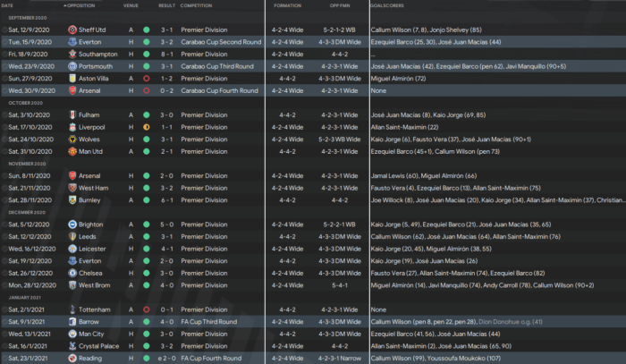Viewport: 626px width, 364px height.
Task: Click the loss indicator on Aston Villa row
Action: (147, 79)
